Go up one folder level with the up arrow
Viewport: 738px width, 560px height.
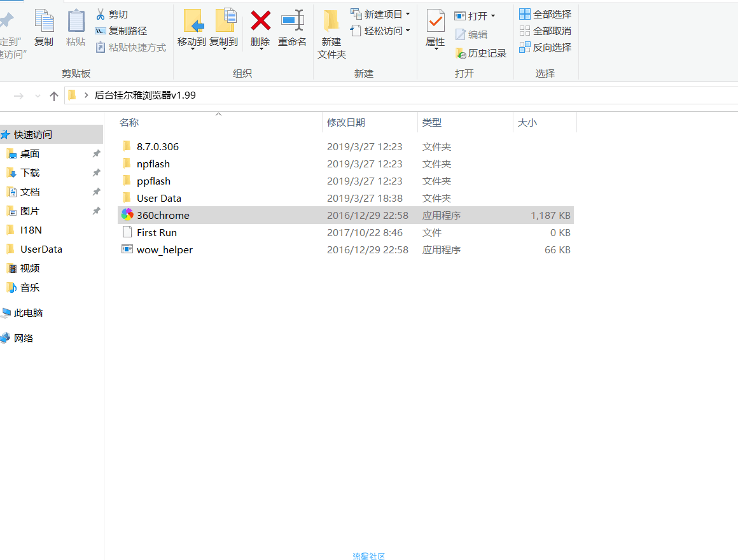coord(54,95)
